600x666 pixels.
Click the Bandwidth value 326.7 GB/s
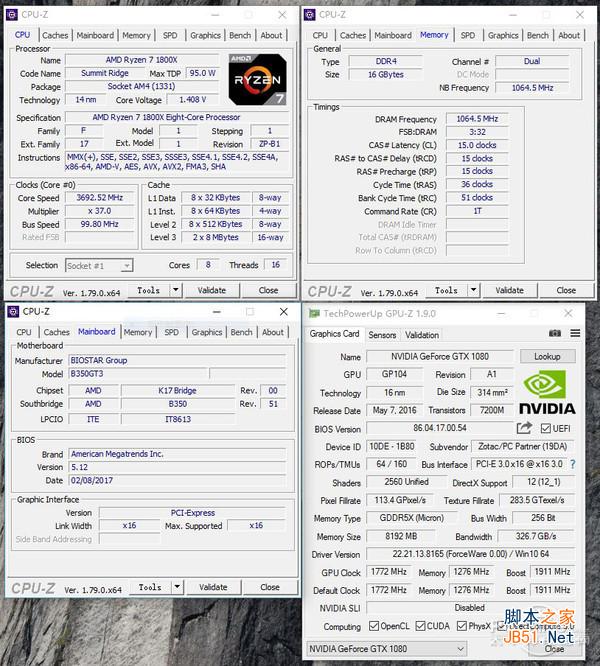click(x=536, y=536)
